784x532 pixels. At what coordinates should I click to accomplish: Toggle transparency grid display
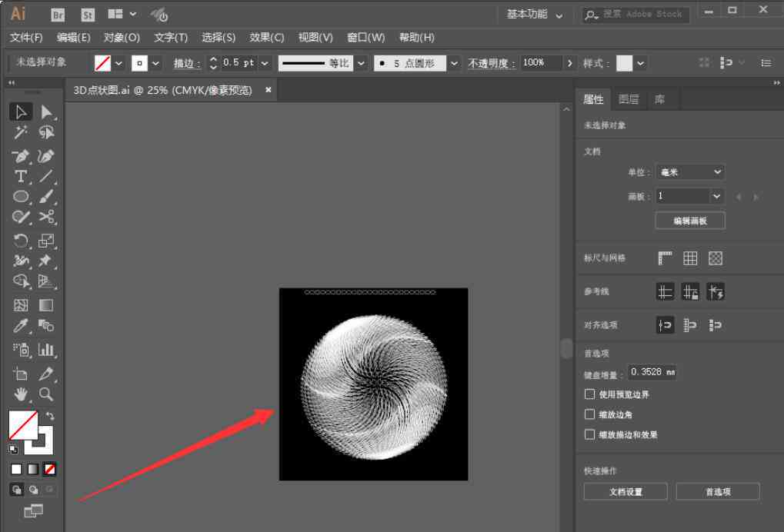tap(716, 258)
